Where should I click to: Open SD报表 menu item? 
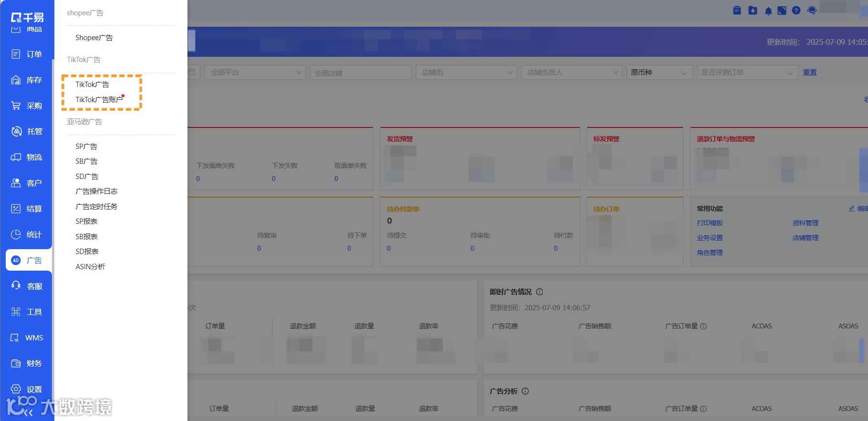87,252
